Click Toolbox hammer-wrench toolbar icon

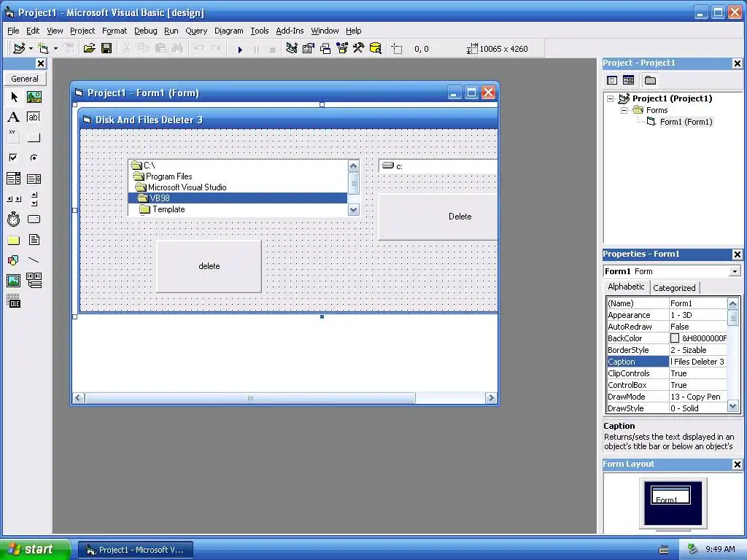point(359,49)
